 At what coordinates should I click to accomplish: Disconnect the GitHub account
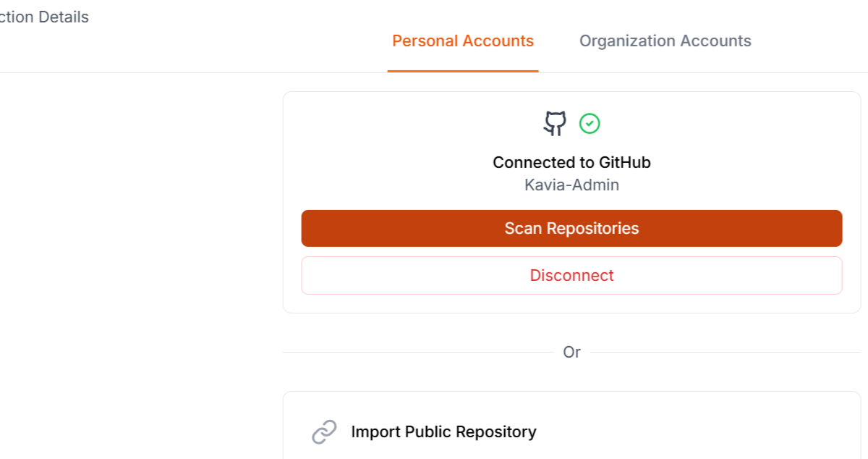571,276
